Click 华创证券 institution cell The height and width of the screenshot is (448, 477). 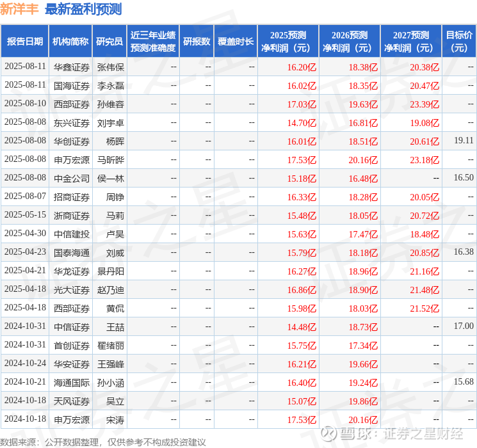(x=72, y=141)
